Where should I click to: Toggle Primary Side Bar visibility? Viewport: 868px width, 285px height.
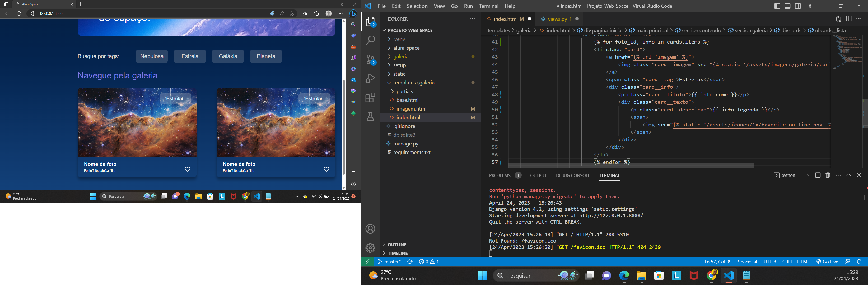coord(777,6)
